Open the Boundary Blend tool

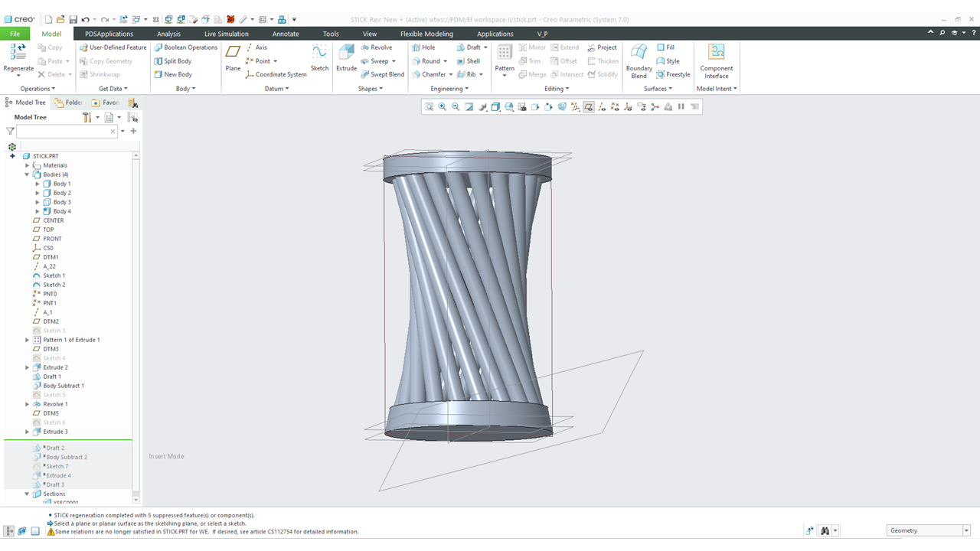(x=639, y=61)
